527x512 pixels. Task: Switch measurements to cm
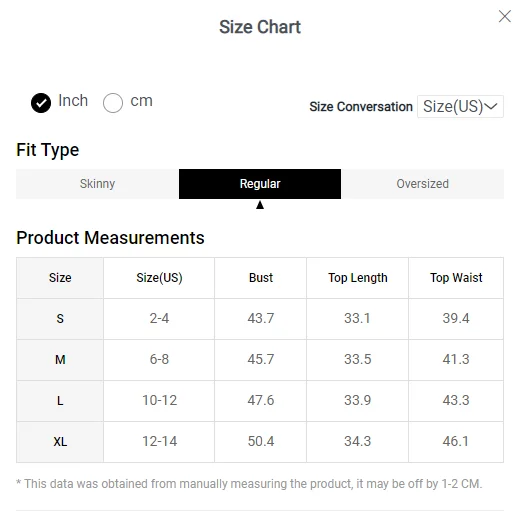[x=113, y=103]
